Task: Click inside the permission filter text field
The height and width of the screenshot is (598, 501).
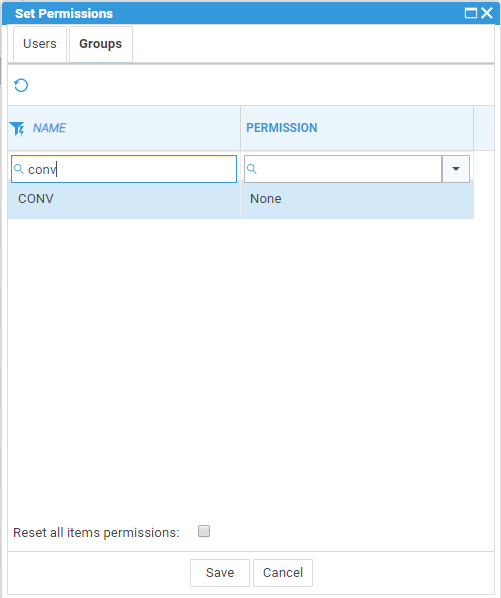Action: [343, 169]
